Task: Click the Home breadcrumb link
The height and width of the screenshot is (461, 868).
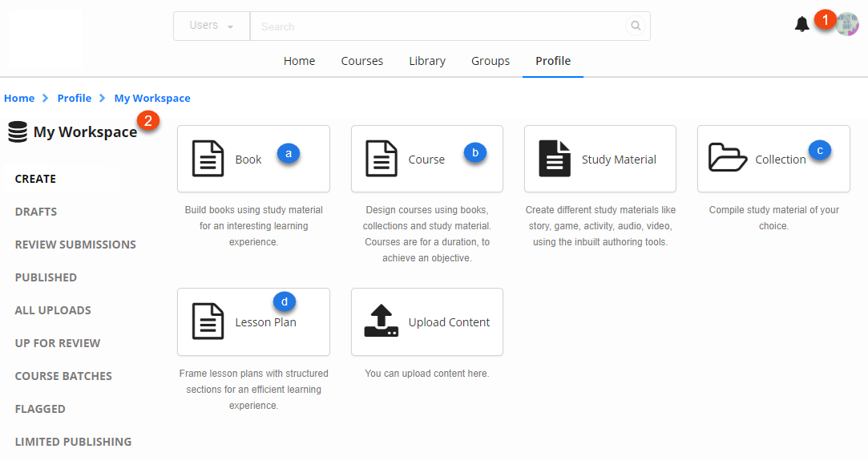Action: click(19, 98)
